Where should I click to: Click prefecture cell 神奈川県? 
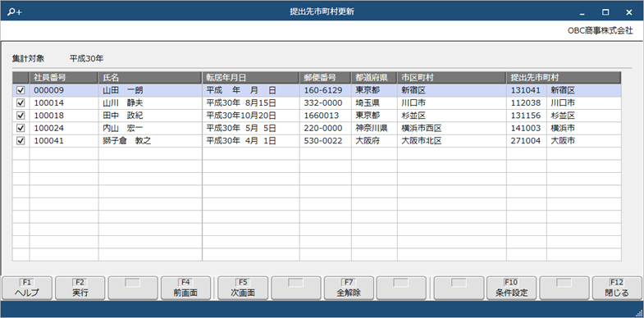(374, 129)
